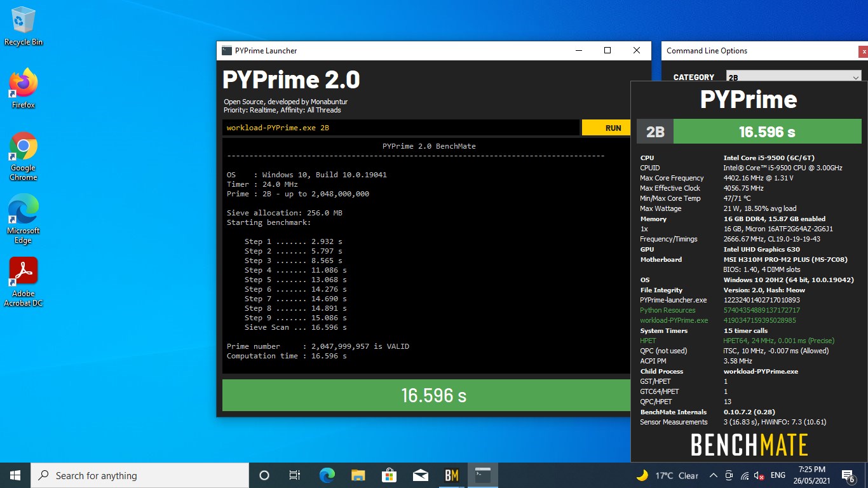The image size is (868, 488).
Task: Click the 'Sieve Scan ... 16.596 s' line
Action: coord(295,327)
